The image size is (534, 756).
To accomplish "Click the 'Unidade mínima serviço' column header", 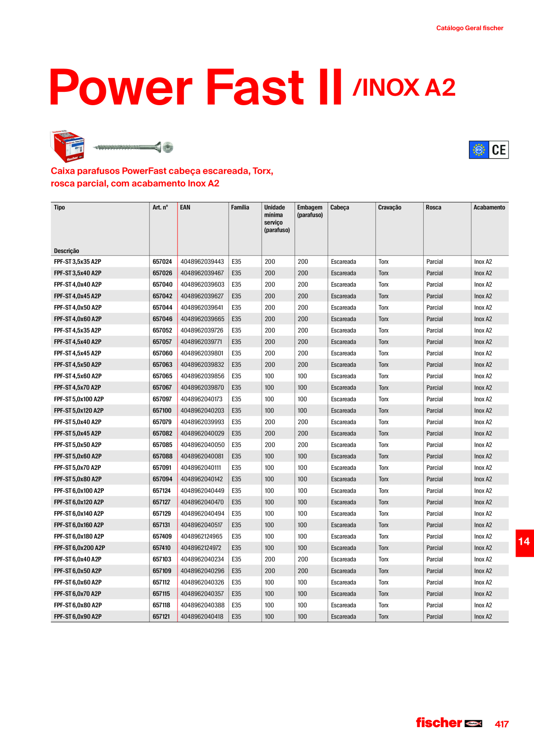I will 277,219.
